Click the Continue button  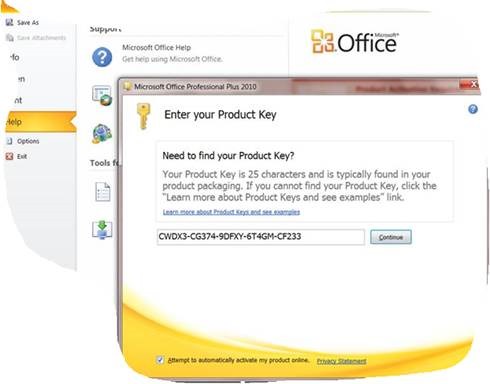391,237
